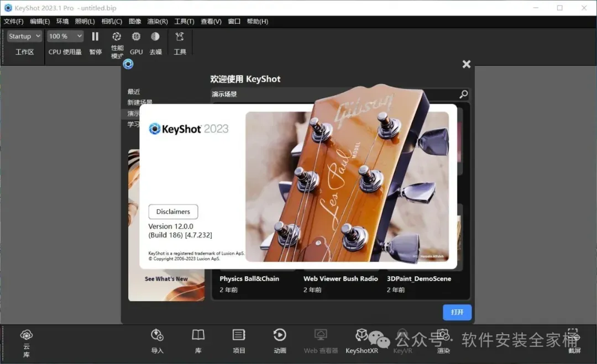The width and height of the screenshot is (597, 364).
Task: Click the Disclaimers button
Action: click(173, 212)
